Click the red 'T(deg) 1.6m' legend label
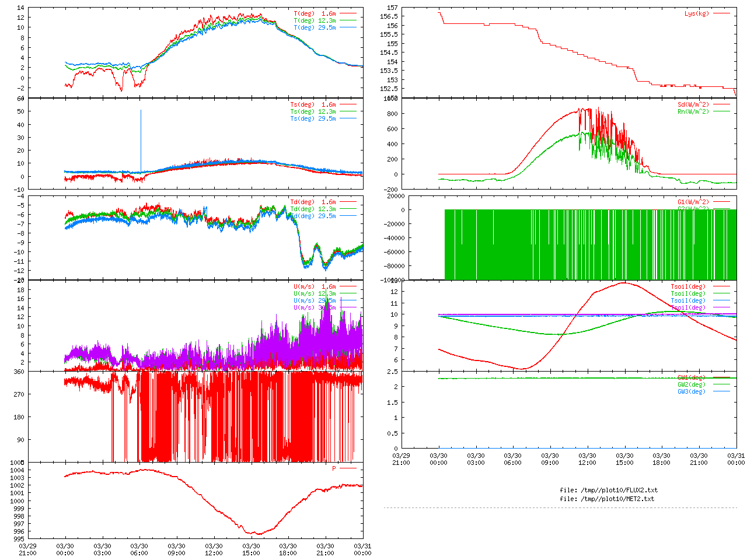 [x=315, y=13]
